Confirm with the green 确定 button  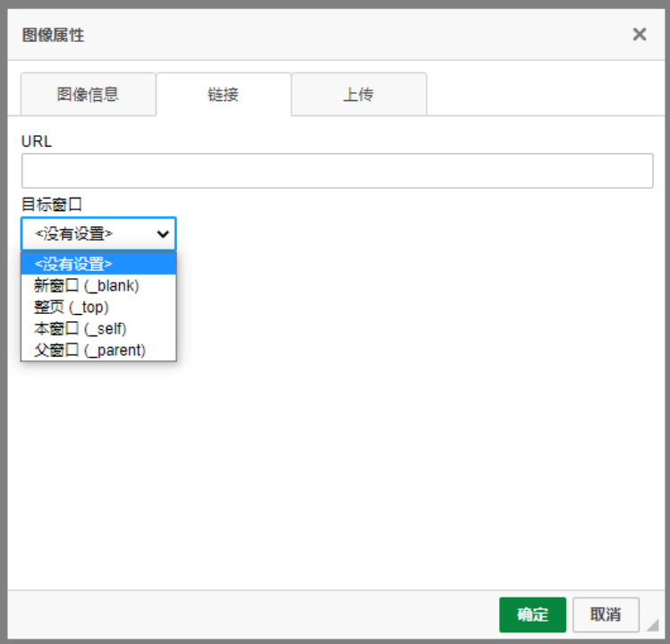point(532,614)
